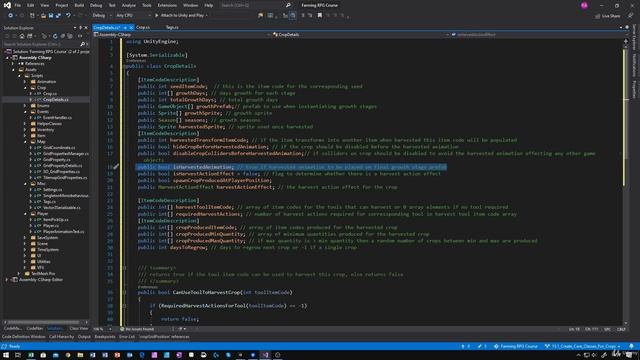Click the Open File toolbar icon
Image resolution: width=640 pixels, height=360 pixels.
point(43,16)
